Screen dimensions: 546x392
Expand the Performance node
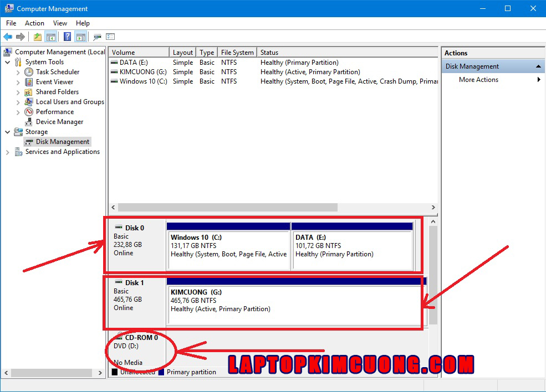[18, 112]
